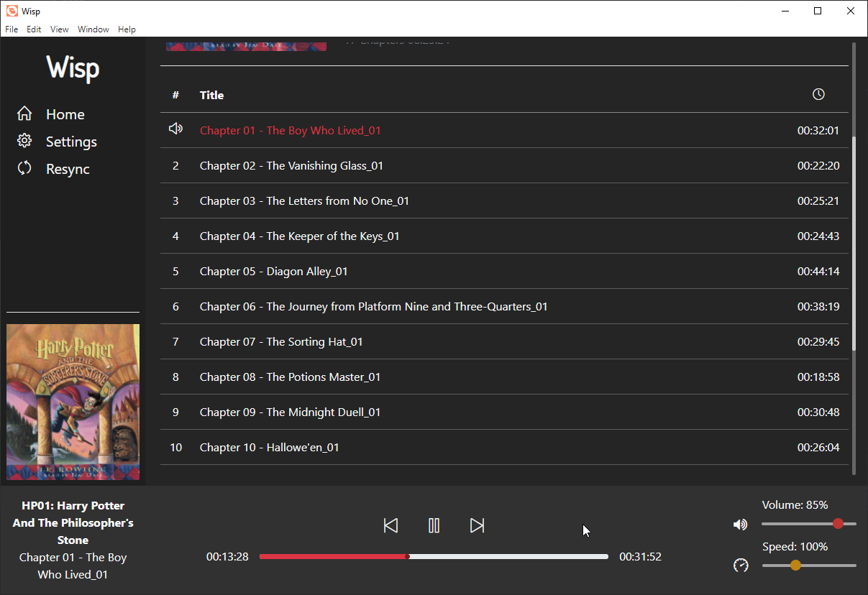Click the 00:22:20 duration of Chapter 02

click(x=818, y=165)
